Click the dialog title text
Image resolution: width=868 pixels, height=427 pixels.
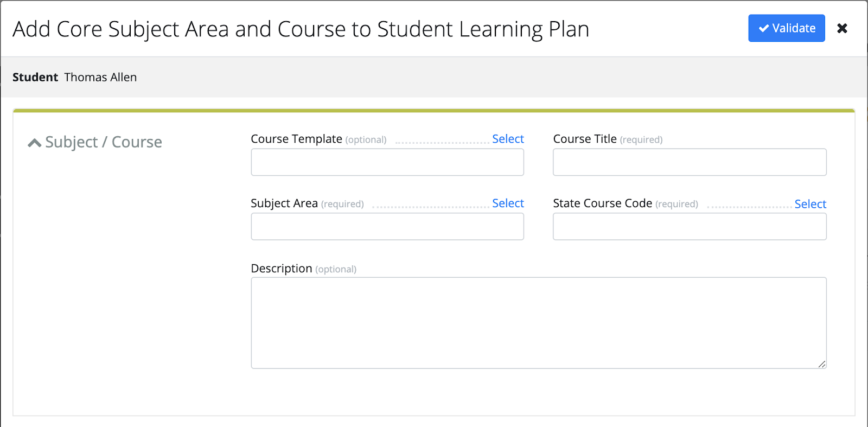click(301, 29)
